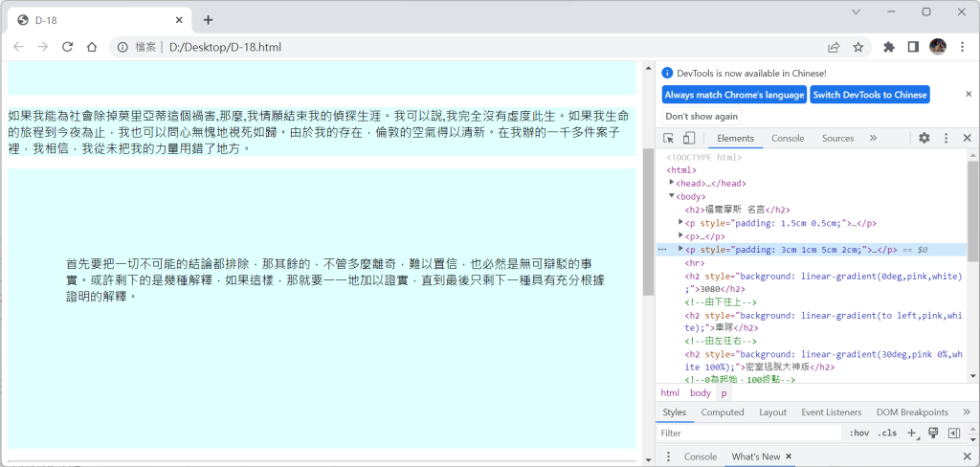Reload the D-18 page
This screenshot has width=980, height=467.
(68, 47)
